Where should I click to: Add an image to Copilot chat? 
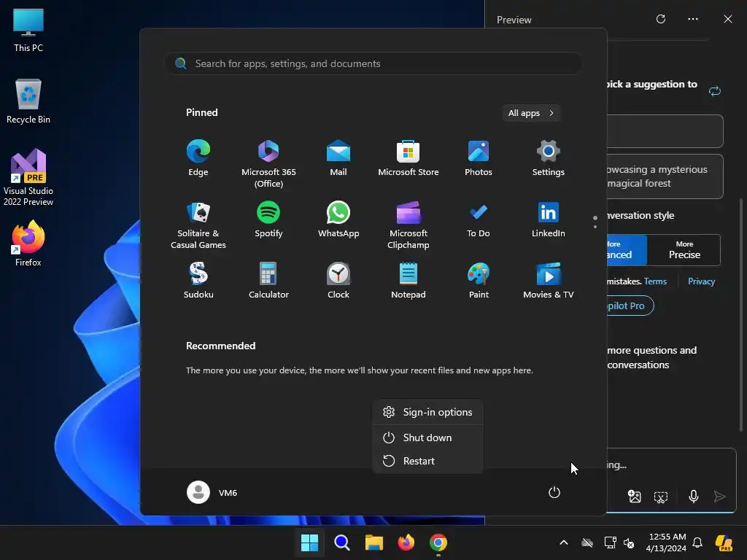(x=635, y=497)
